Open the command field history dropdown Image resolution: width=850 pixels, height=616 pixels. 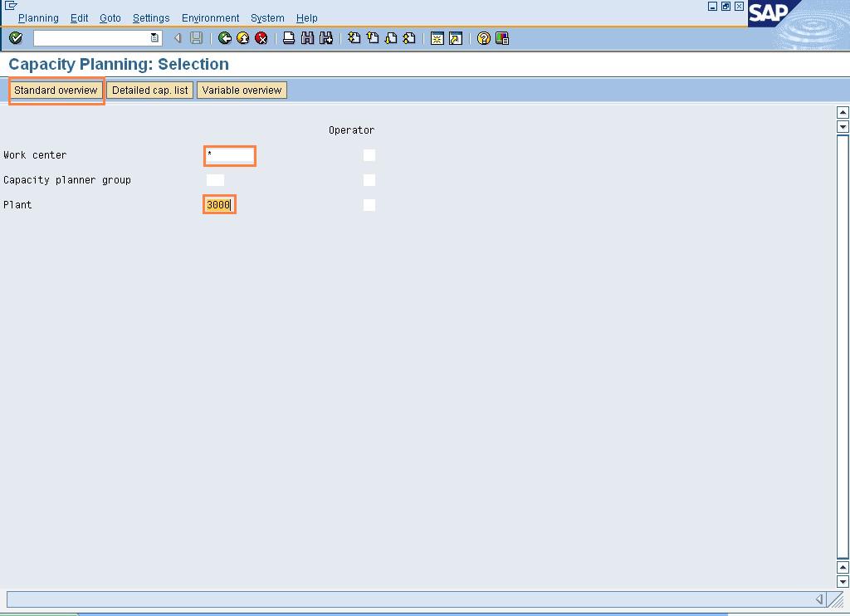154,38
